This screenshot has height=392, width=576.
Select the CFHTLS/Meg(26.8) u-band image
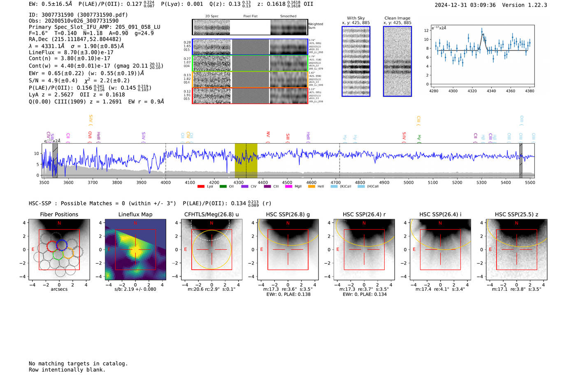(211, 250)
